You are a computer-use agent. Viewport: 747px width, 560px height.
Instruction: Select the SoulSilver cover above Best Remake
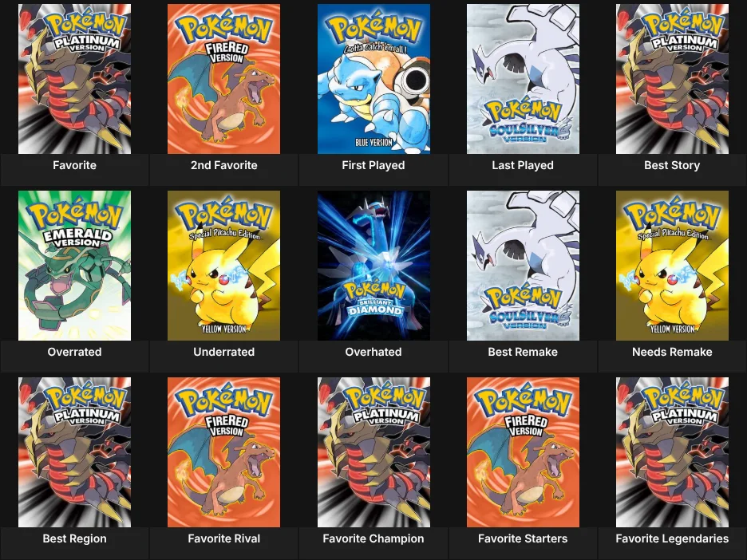(x=523, y=266)
